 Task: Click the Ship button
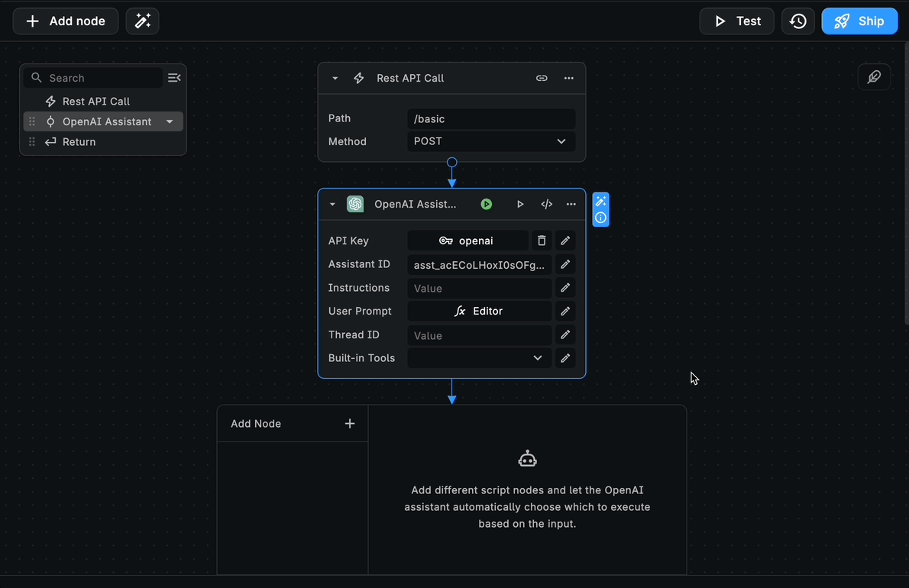click(x=859, y=21)
